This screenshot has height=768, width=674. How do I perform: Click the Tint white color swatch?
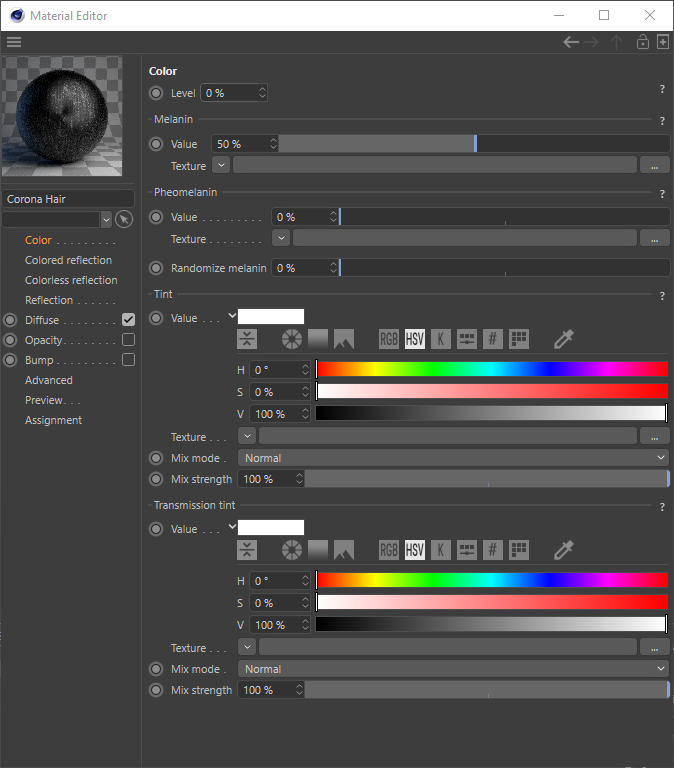[271, 316]
